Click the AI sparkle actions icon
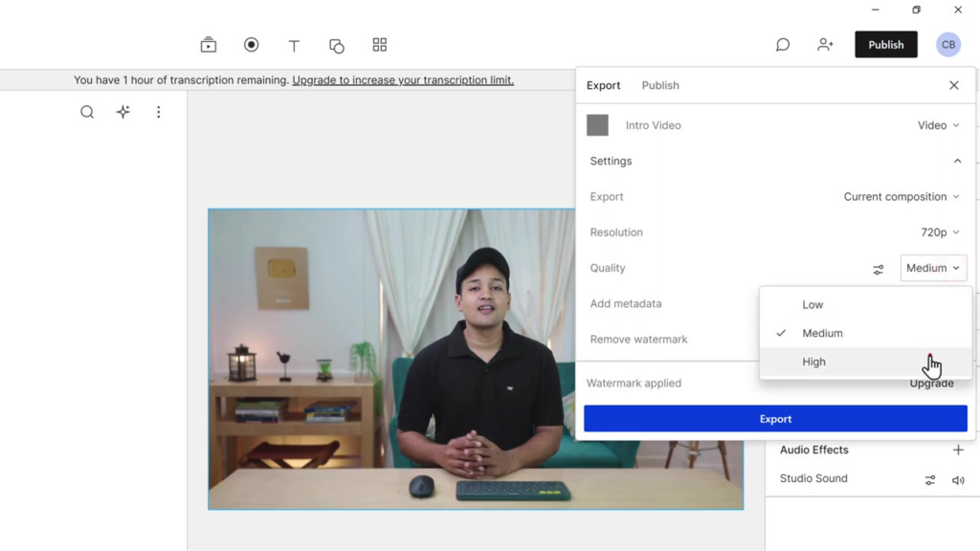This screenshot has width=980, height=551. click(123, 112)
